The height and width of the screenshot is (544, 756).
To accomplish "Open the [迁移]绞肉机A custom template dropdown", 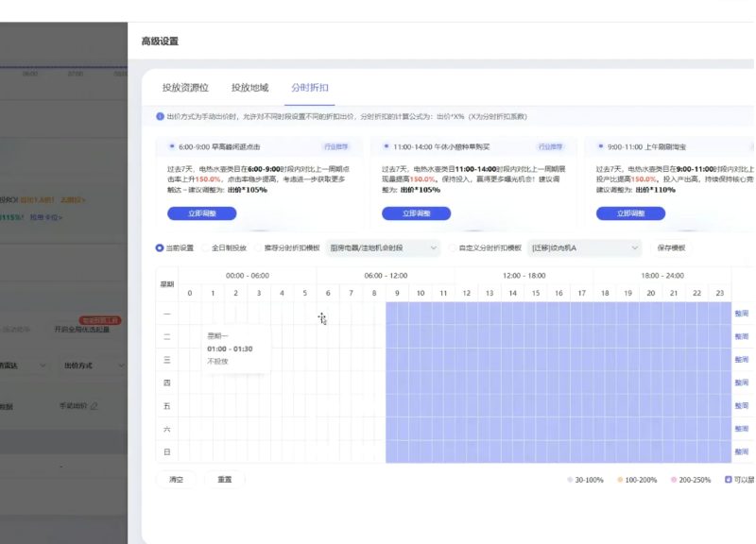I will (584, 248).
